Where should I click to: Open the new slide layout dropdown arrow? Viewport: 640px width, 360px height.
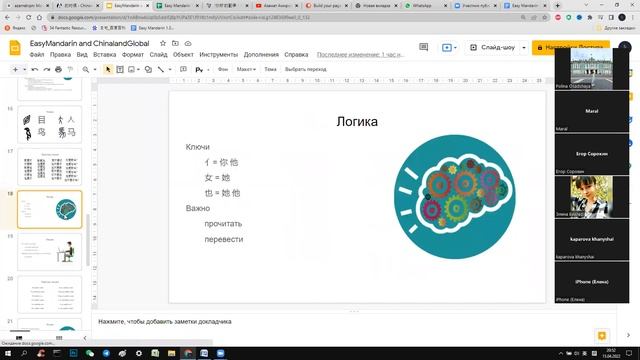coord(24,70)
